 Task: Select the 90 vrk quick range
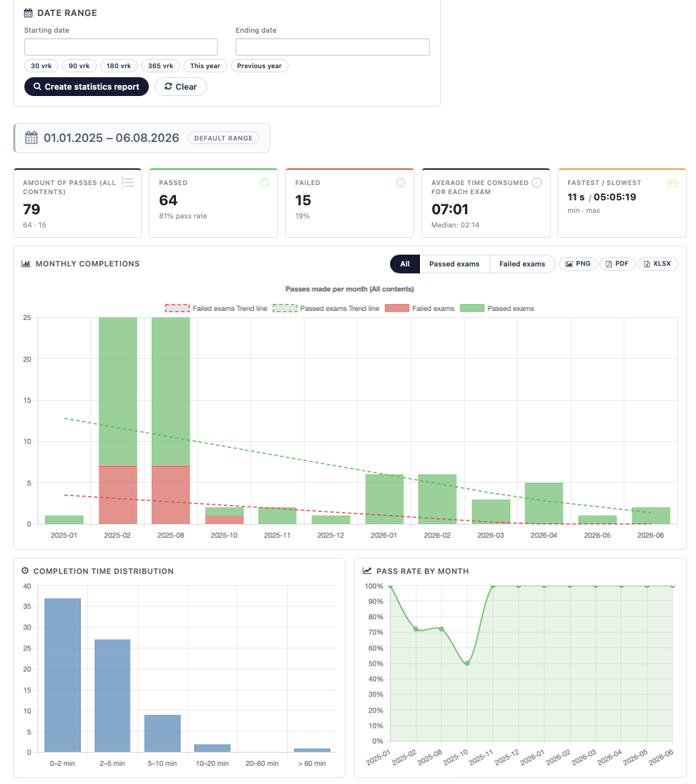pos(79,65)
